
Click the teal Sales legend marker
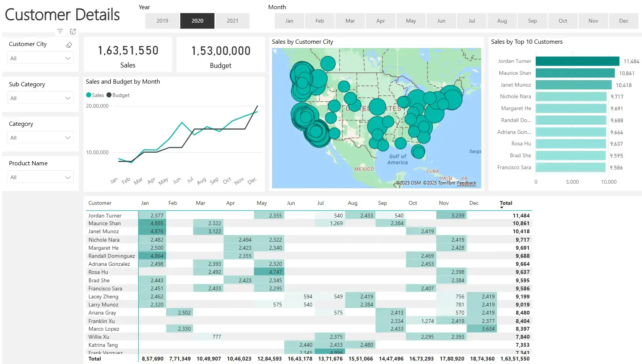click(89, 95)
